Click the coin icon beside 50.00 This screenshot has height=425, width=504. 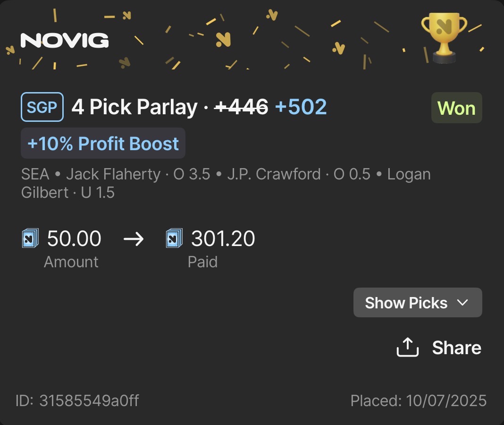point(31,238)
